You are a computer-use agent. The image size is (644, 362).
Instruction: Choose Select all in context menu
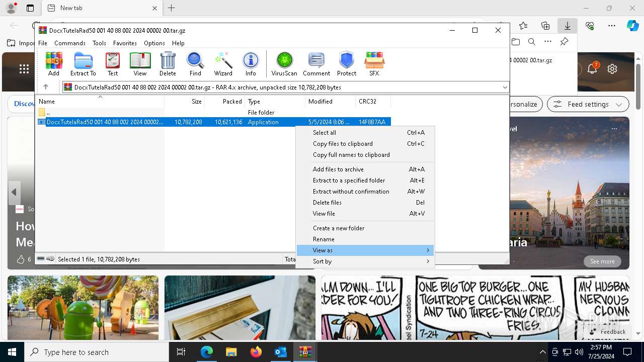pyautogui.click(x=365, y=133)
